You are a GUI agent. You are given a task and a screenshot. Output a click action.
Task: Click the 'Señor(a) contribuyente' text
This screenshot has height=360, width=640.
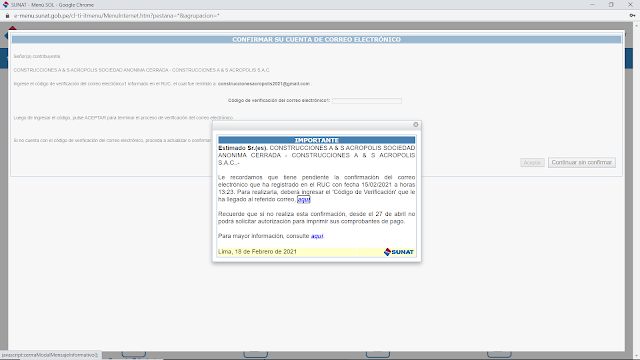pos(37,56)
